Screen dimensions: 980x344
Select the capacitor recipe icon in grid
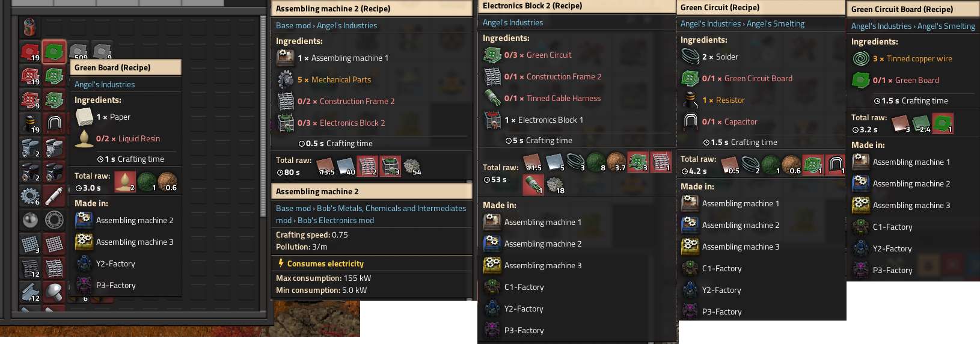click(54, 123)
